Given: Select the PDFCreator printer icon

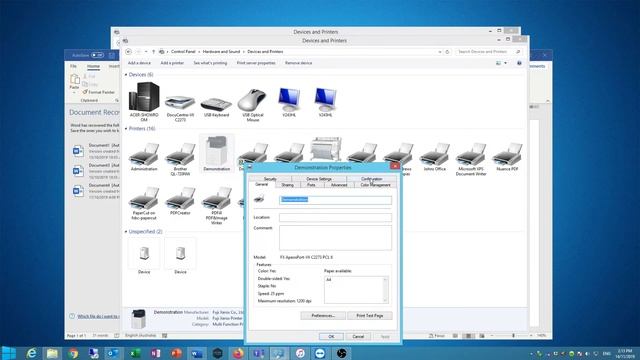Looking at the screenshot, I should click(x=180, y=198).
